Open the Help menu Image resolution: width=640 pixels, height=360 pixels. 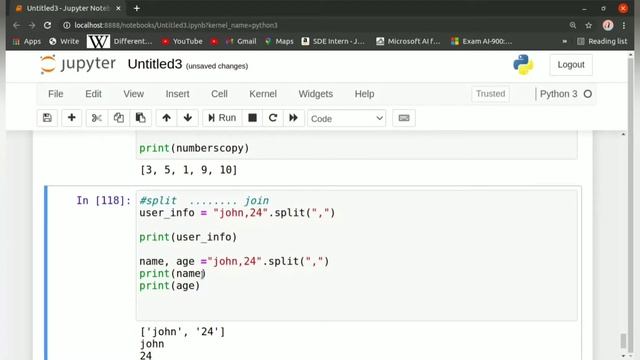[364, 94]
